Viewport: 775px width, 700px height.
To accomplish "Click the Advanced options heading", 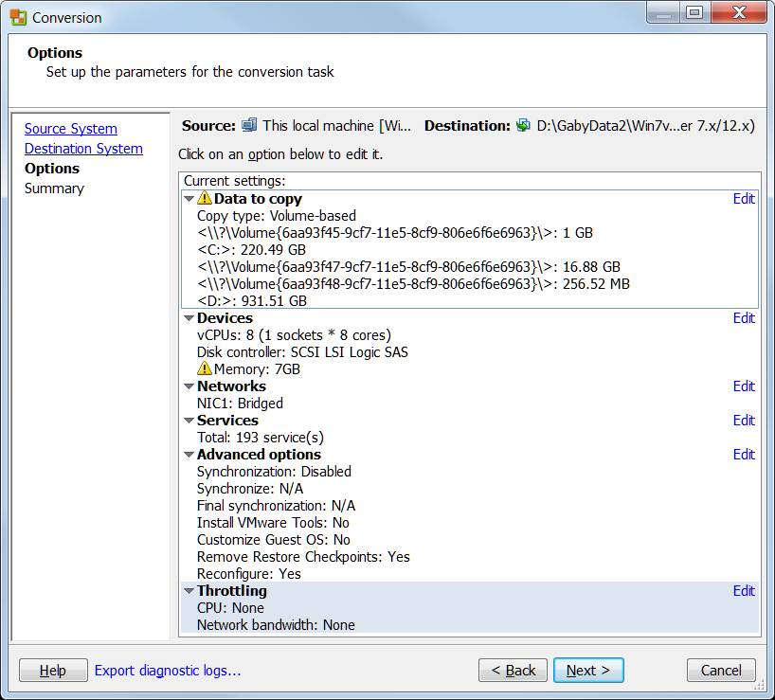I will 259,455.
